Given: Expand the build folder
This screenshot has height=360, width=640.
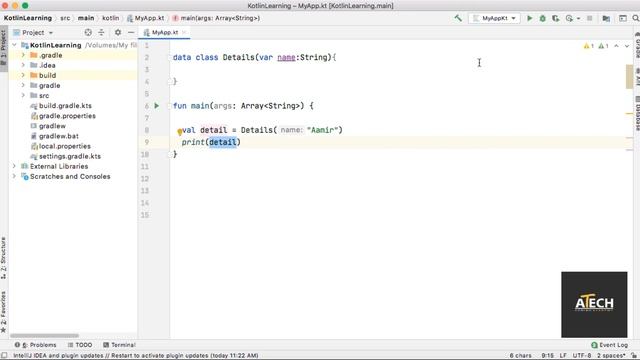Looking at the screenshot, I should pyautogui.click(x=23, y=75).
